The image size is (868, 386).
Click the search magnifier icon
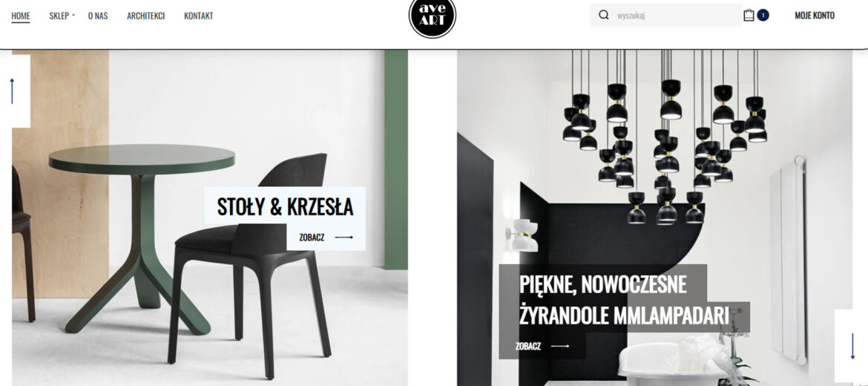[604, 15]
